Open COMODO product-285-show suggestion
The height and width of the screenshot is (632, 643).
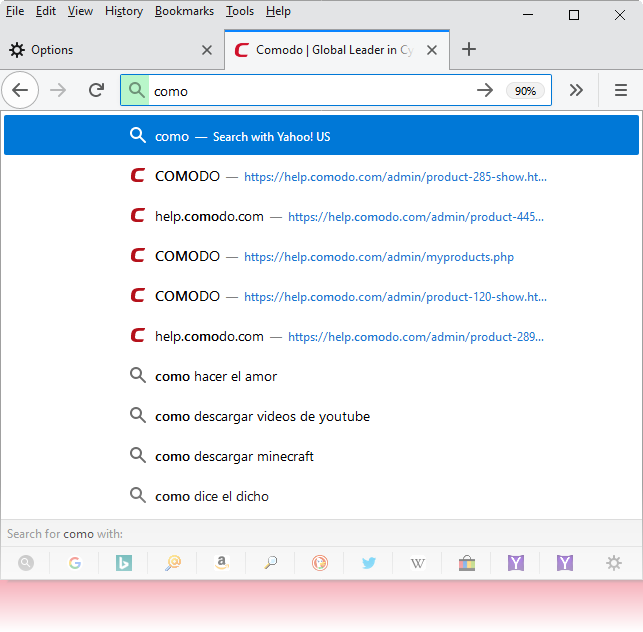pyautogui.click(x=322, y=176)
